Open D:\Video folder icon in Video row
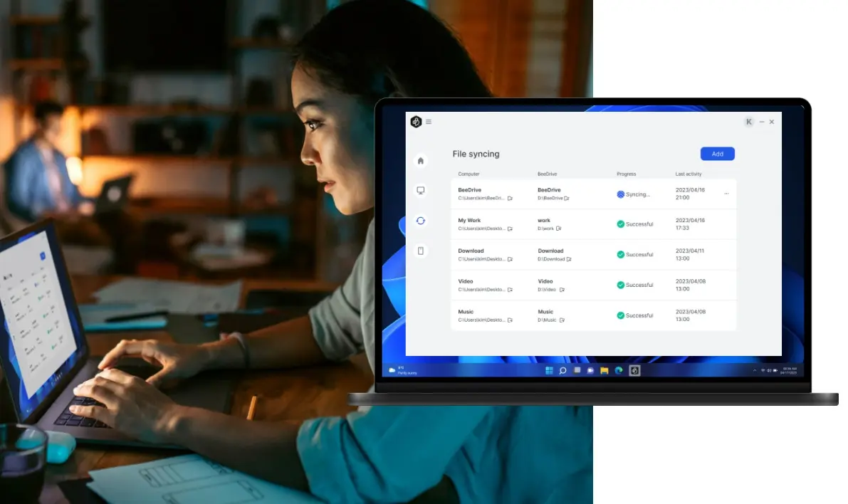 click(562, 290)
